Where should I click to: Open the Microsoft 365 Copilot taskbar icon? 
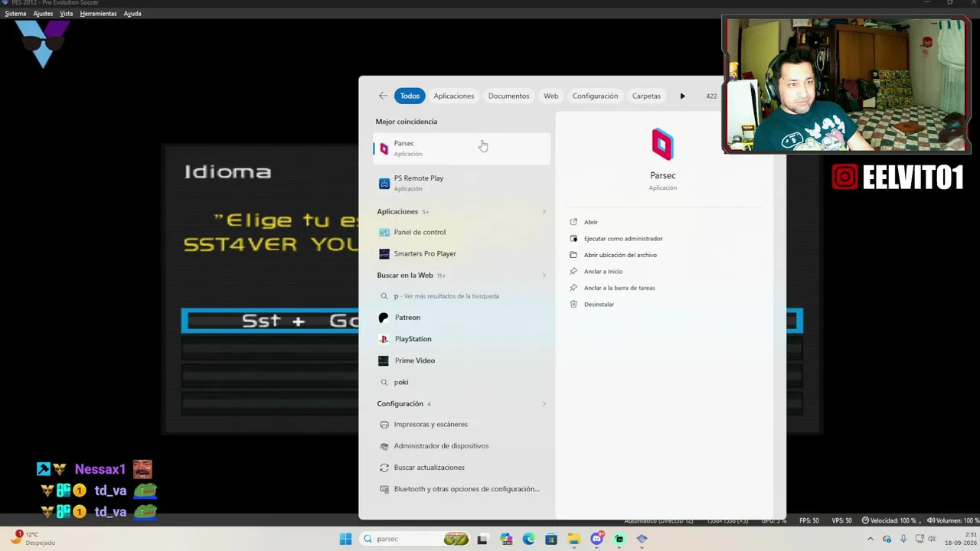coord(505,539)
